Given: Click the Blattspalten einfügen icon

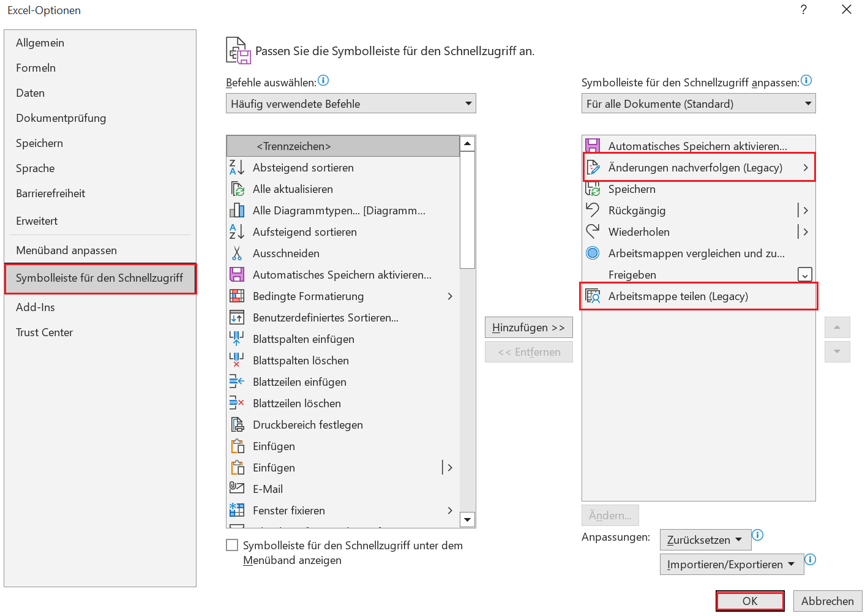Looking at the screenshot, I should (x=237, y=339).
